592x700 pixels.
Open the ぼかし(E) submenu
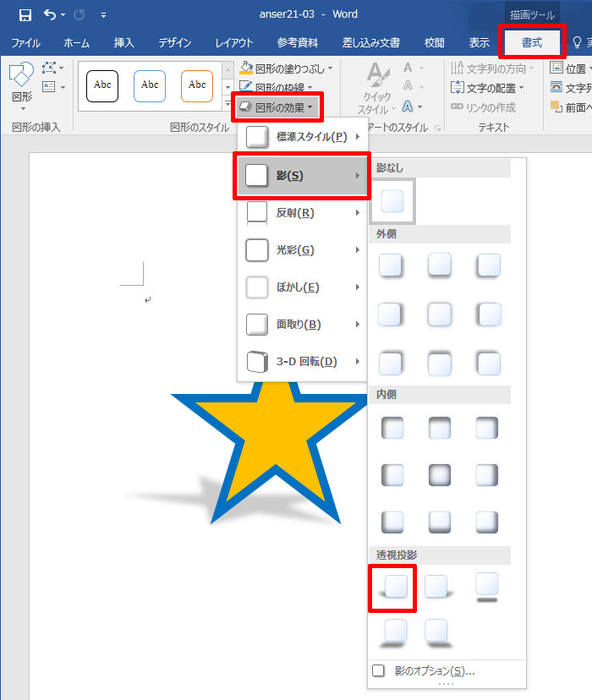point(302,287)
